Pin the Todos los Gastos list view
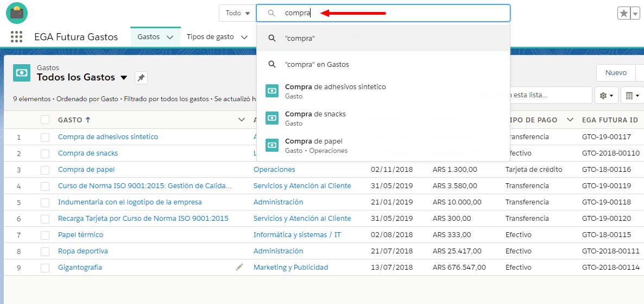The image size is (644, 304). coord(141,78)
